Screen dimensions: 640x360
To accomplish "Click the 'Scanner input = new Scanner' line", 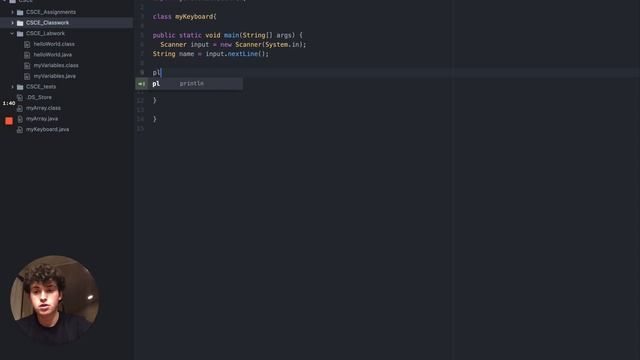I will (x=233, y=45).
